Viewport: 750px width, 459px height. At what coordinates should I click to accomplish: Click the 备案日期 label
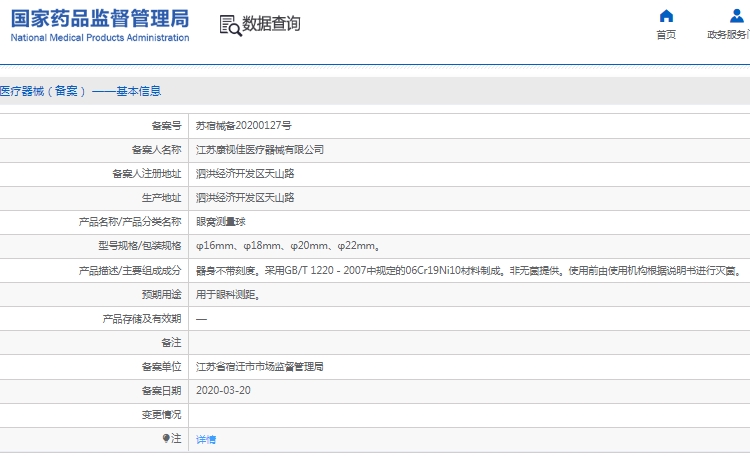(x=162, y=391)
